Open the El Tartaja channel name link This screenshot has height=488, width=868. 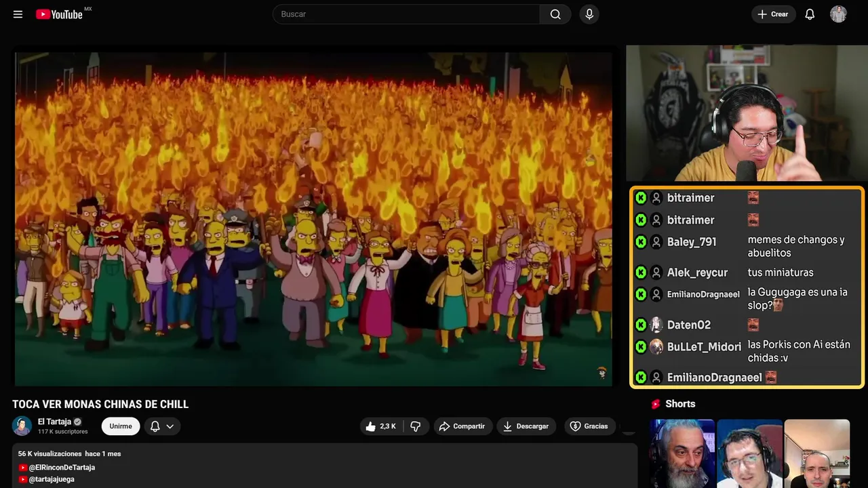[54, 422]
